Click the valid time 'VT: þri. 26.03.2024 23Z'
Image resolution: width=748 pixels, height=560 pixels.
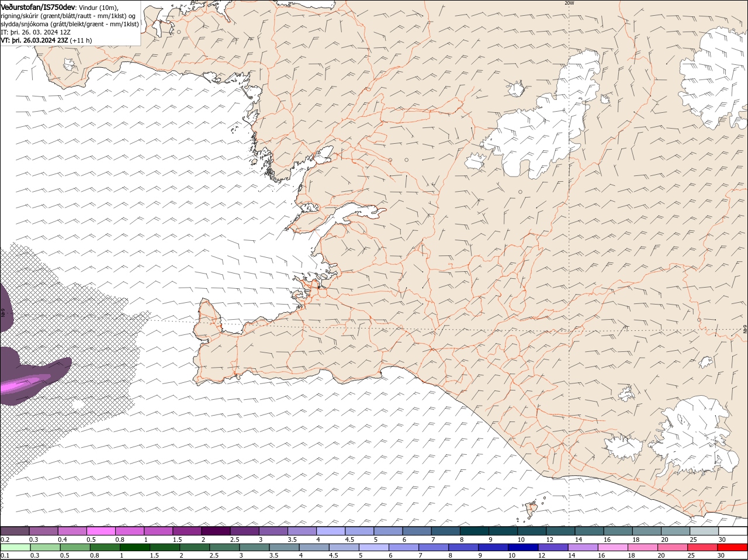(34, 40)
